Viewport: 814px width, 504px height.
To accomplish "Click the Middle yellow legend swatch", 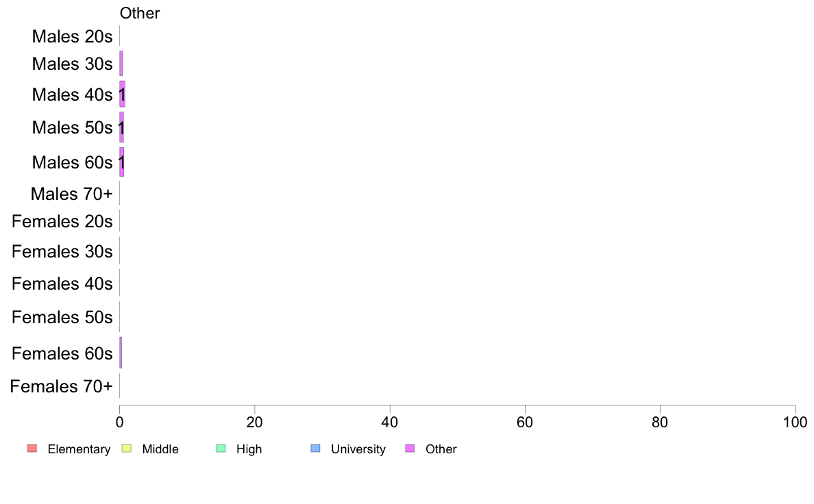I will 126,449.
